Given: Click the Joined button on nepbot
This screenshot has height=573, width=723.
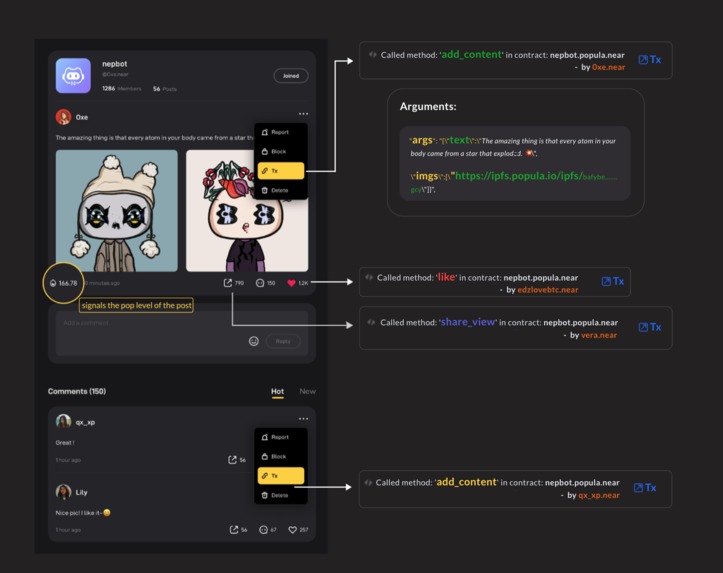Looking at the screenshot, I should (290, 76).
